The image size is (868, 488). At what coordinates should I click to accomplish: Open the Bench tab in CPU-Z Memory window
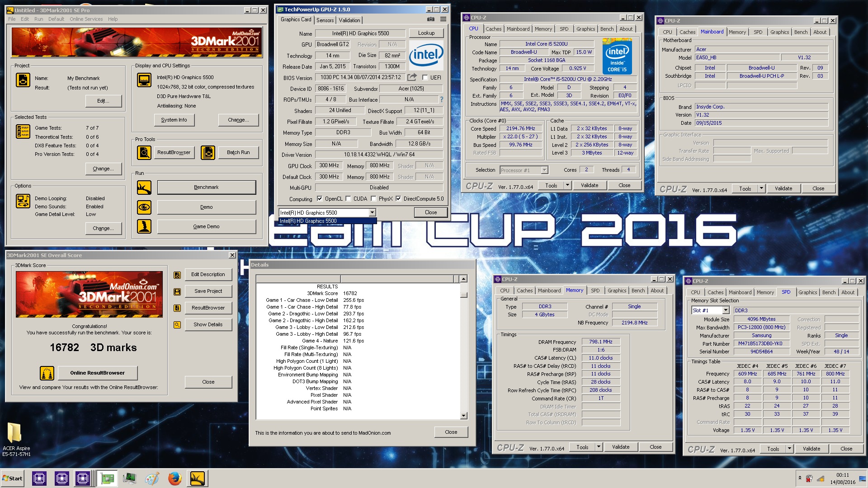point(638,291)
